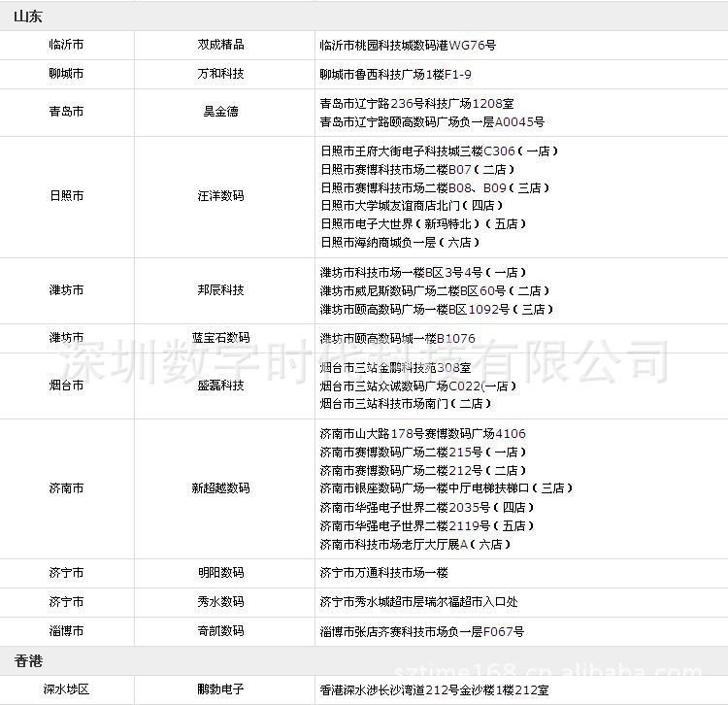Click the 香港 section header
The image size is (728, 705).
coord(27,661)
